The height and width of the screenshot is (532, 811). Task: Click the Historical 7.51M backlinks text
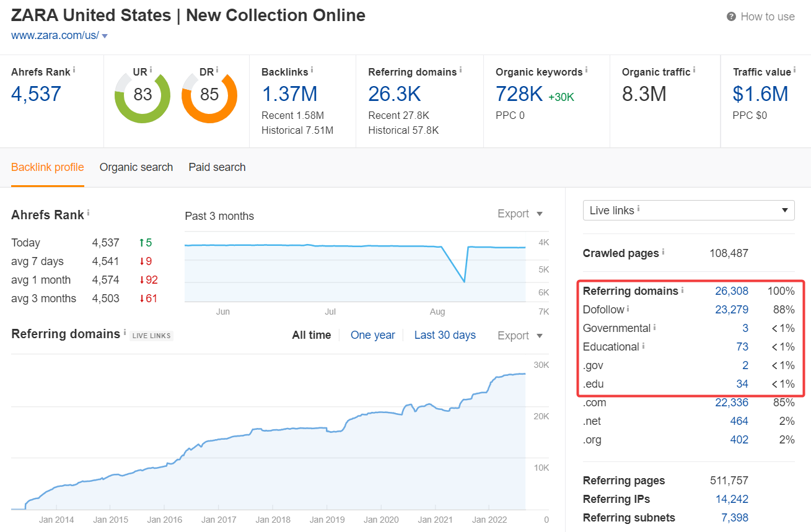click(297, 130)
